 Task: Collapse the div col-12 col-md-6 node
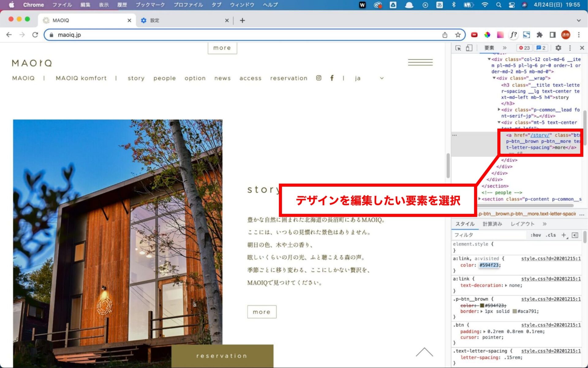coord(489,59)
